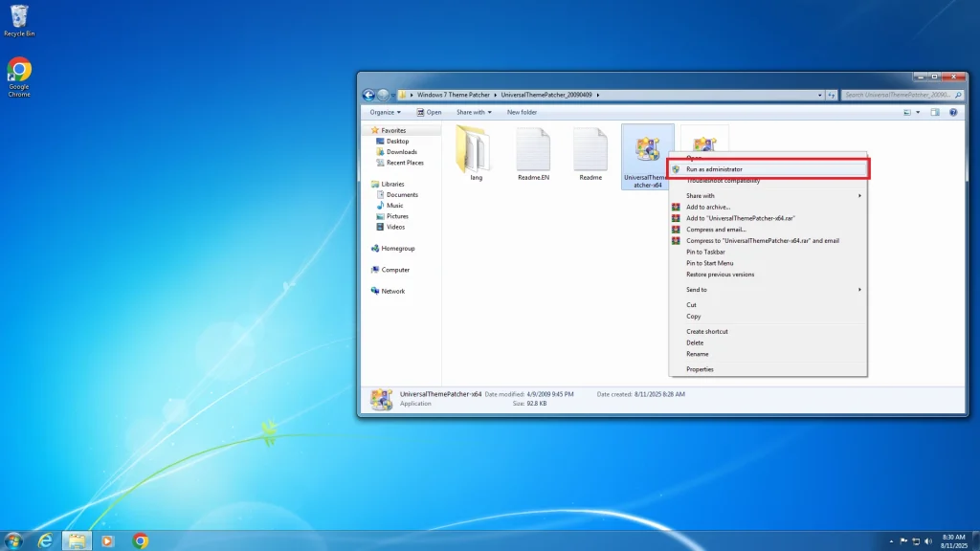Click Windows 7 Theme Patcher breadcrumb
Image resolution: width=980 pixels, height=551 pixels.
(453, 95)
